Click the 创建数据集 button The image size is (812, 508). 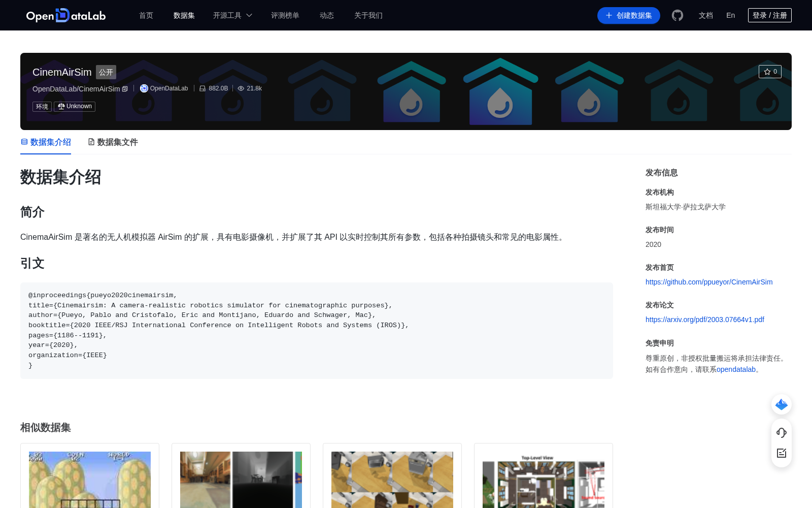click(629, 15)
